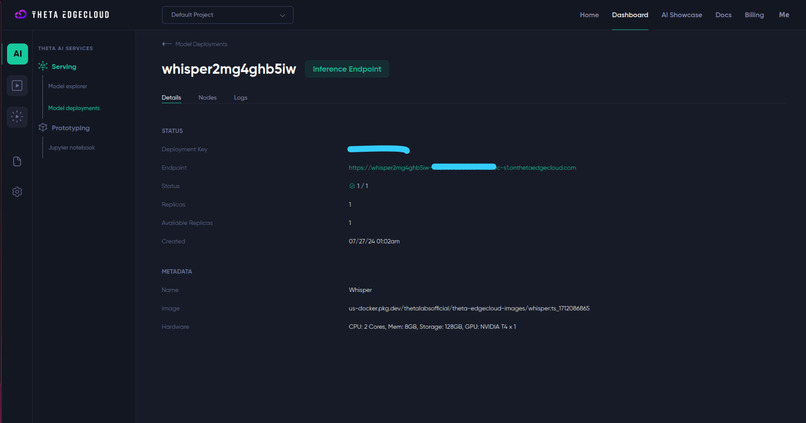The height and width of the screenshot is (423, 806).
Task: Switch to the Logs tab
Action: (241, 98)
